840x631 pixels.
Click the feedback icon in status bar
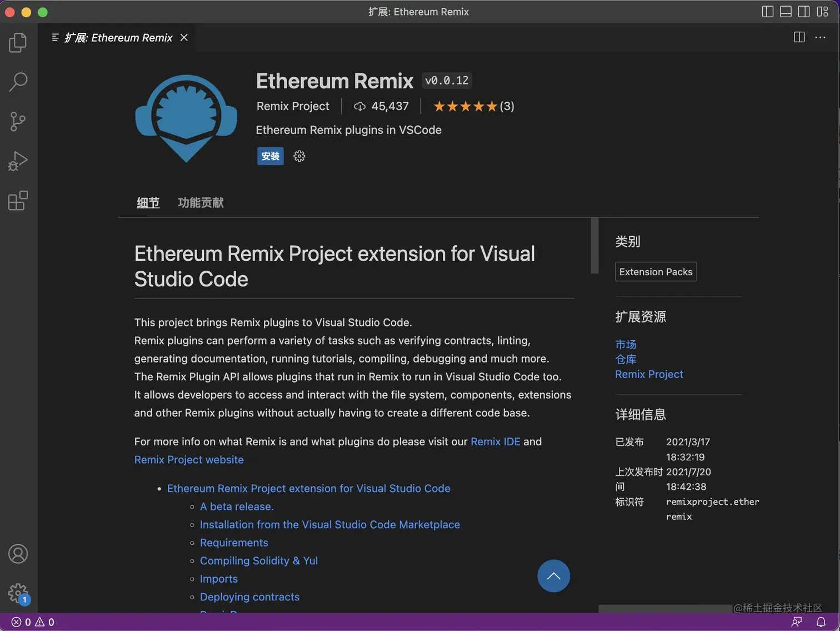797,622
